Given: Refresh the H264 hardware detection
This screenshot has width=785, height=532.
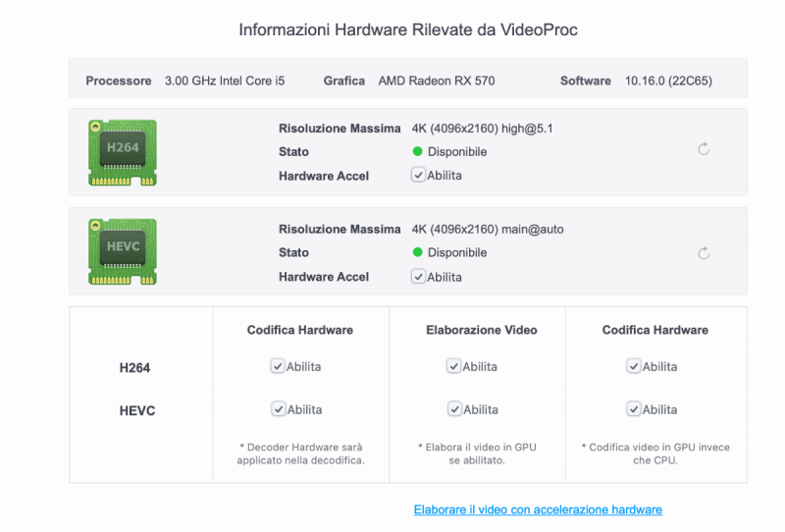Looking at the screenshot, I should click(x=704, y=149).
